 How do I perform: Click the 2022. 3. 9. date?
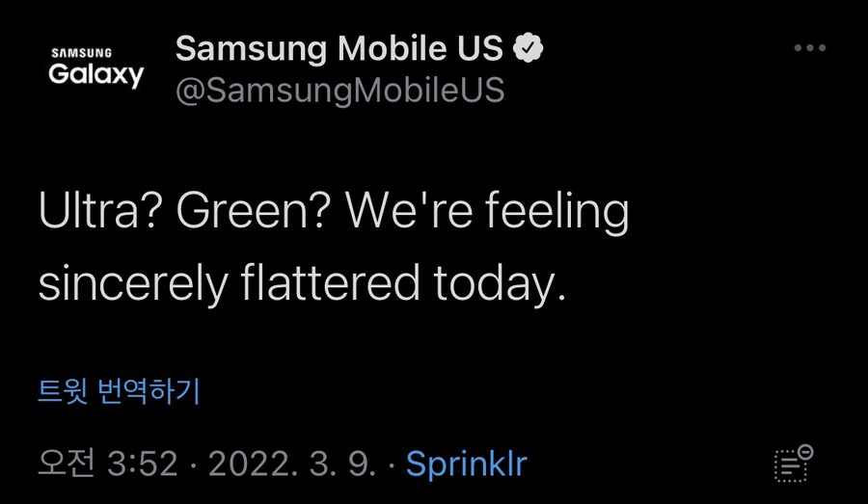point(292,464)
